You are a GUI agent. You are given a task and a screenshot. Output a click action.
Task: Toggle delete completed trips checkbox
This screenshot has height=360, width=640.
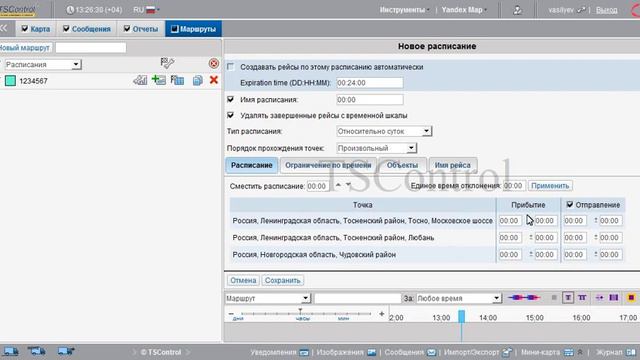(231, 115)
